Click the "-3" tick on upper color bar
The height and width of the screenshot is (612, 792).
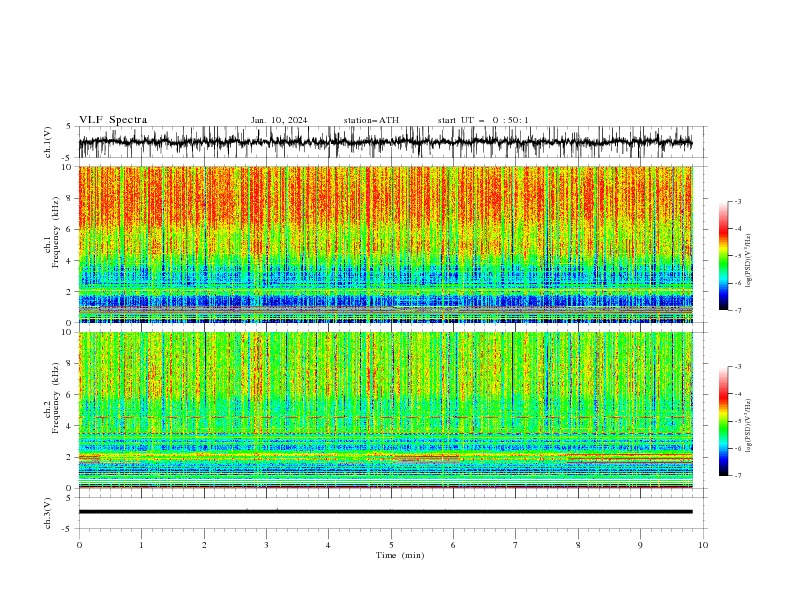[x=738, y=201]
